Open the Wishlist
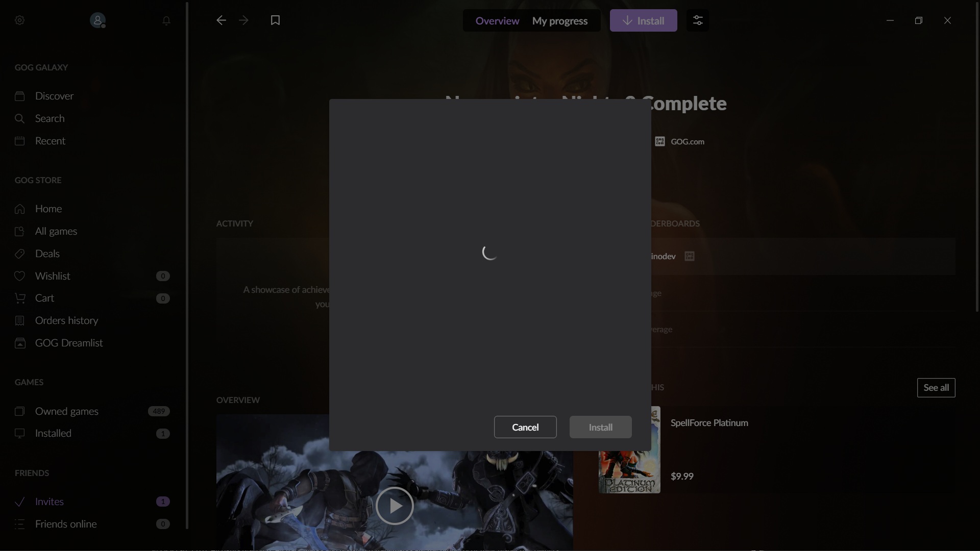This screenshot has height=551, width=980. (53, 276)
